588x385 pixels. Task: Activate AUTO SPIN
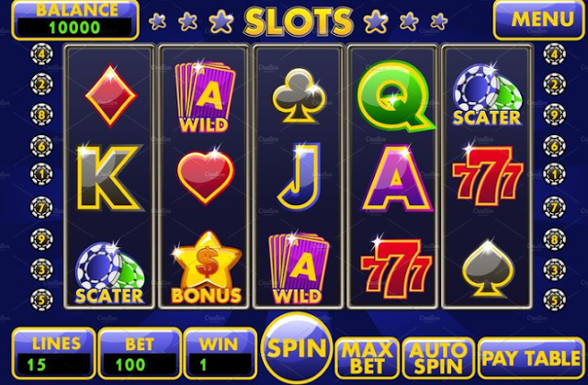tap(438, 357)
